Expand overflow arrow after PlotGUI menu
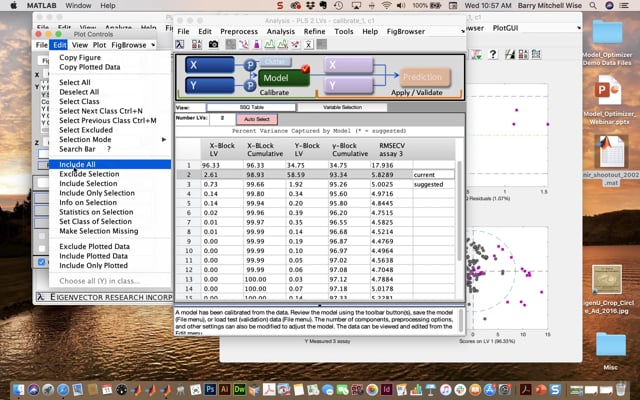 coord(579,28)
